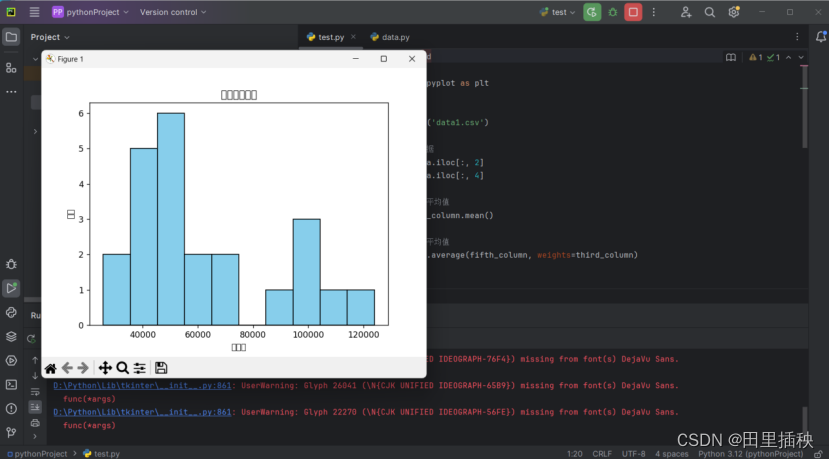Change UTF-8 file encoding
The width and height of the screenshot is (830, 459).
click(633, 454)
